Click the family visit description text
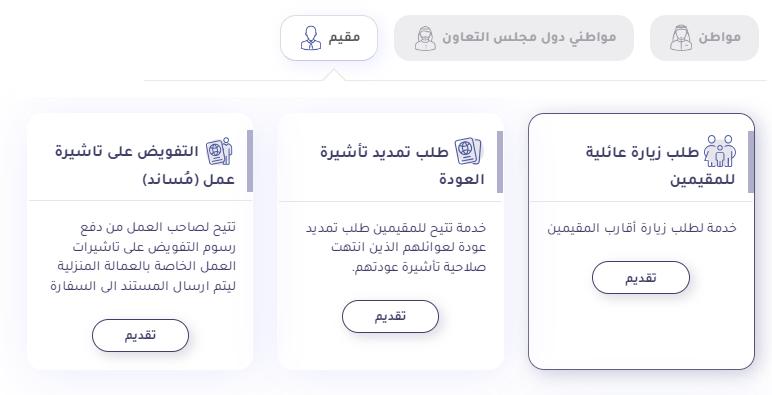This screenshot has height=395, width=772. pyautogui.click(x=642, y=228)
